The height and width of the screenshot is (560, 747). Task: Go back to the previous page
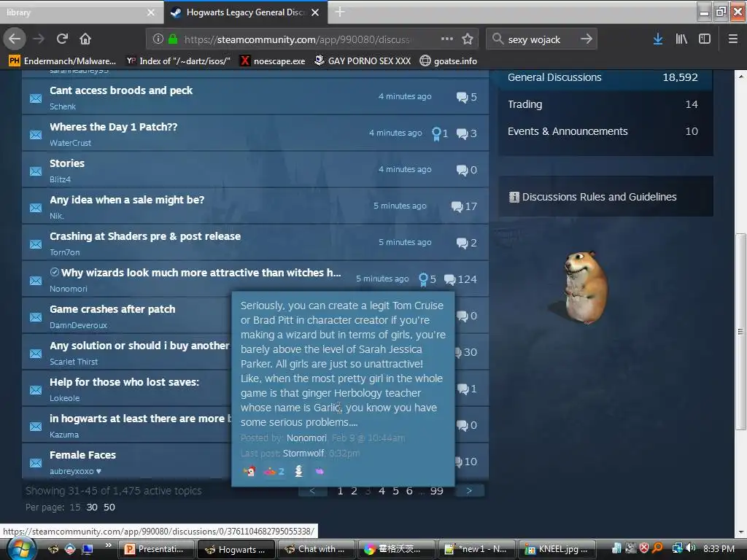point(15,39)
